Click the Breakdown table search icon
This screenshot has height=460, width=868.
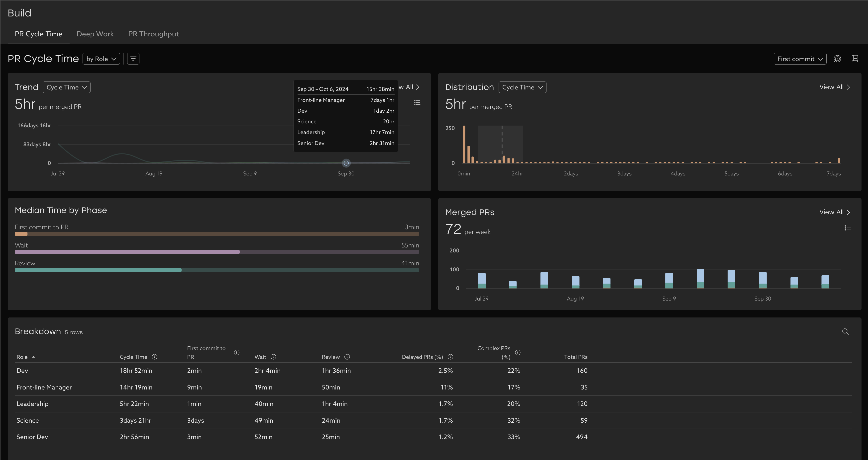[845, 332]
